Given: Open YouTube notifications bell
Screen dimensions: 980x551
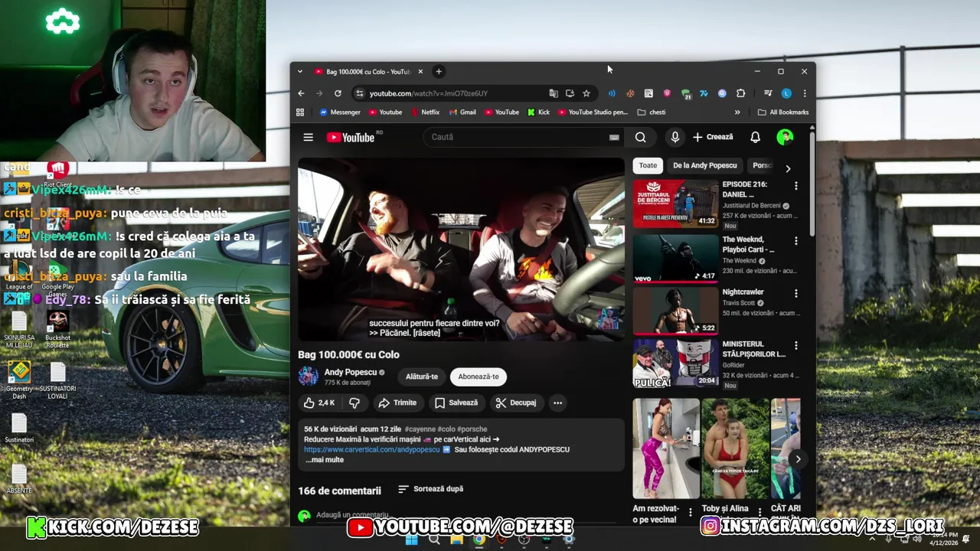Looking at the screenshot, I should pyautogui.click(x=755, y=137).
